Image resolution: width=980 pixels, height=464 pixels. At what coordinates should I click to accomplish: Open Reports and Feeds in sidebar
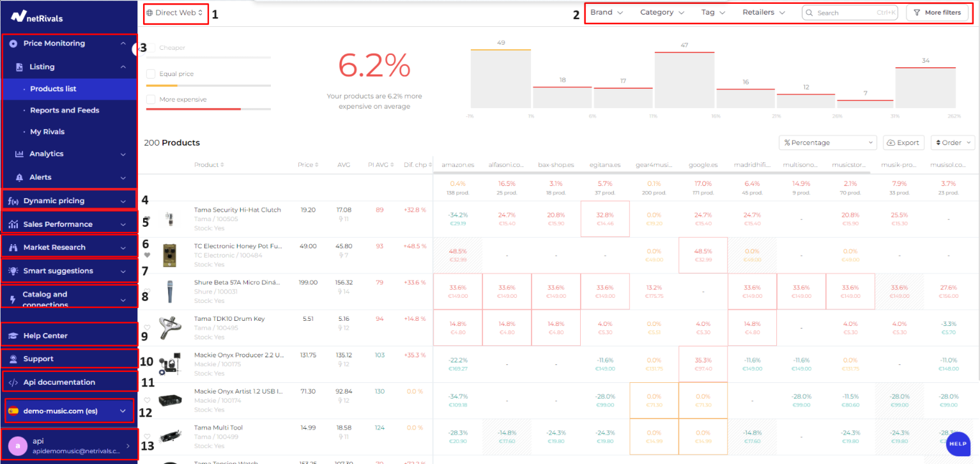coord(65,111)
